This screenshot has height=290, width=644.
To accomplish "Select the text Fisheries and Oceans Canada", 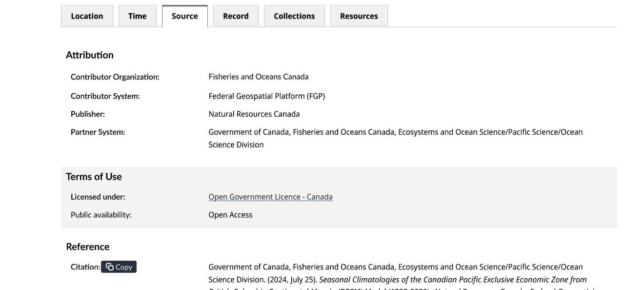I will [x=259, y=77].
